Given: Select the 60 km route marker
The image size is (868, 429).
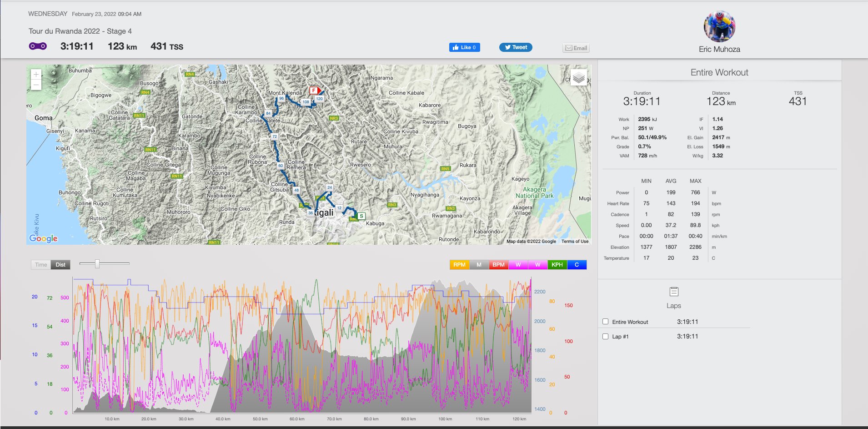Looking at the screenshot, I should (x=281, y=166).
